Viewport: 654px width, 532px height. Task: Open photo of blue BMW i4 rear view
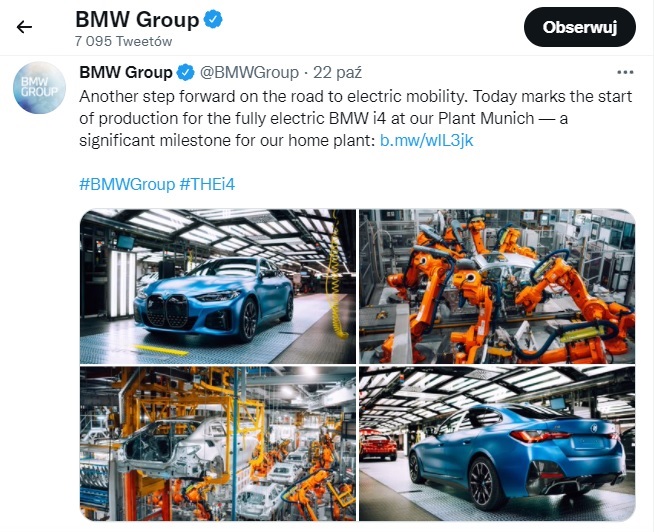click(x=497, y=444)
